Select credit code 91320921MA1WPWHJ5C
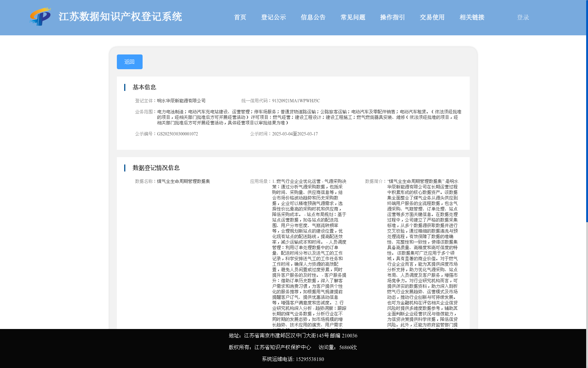 [x=296, y=101]
